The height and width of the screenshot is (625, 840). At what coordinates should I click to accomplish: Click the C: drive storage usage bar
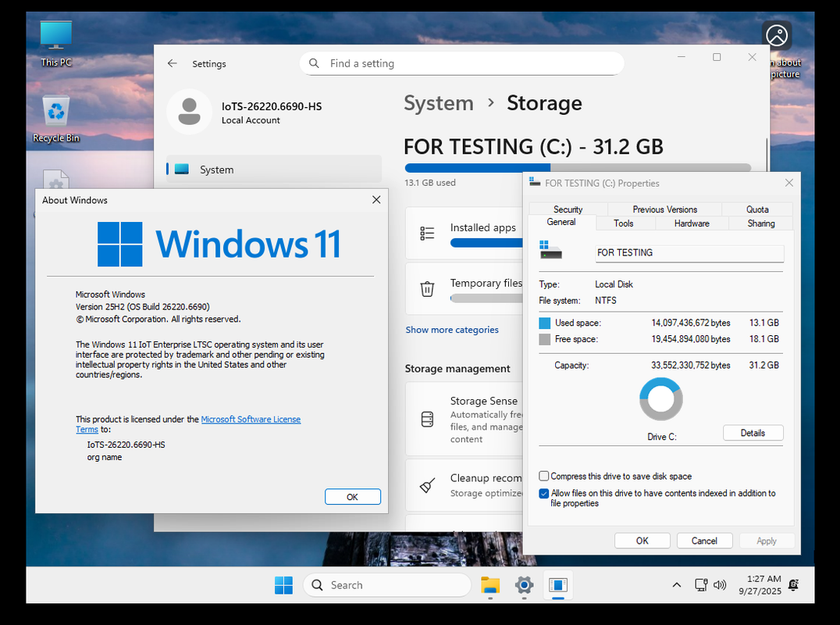pos(578,167)
